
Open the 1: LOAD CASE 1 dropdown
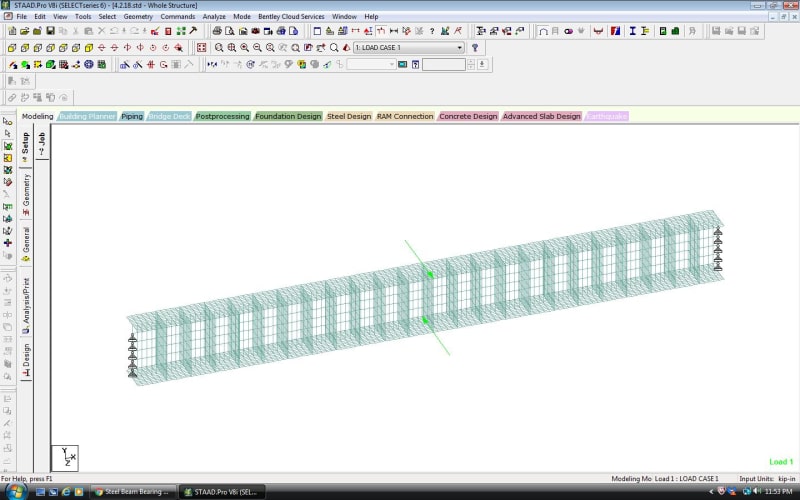[409, 48]
